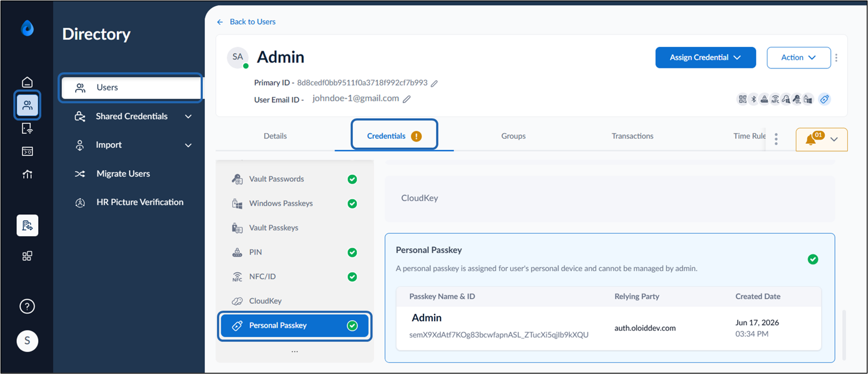This screenshot has width=868, height=374.
Task: Switch to the Details tab
Action: coord(275,136)
